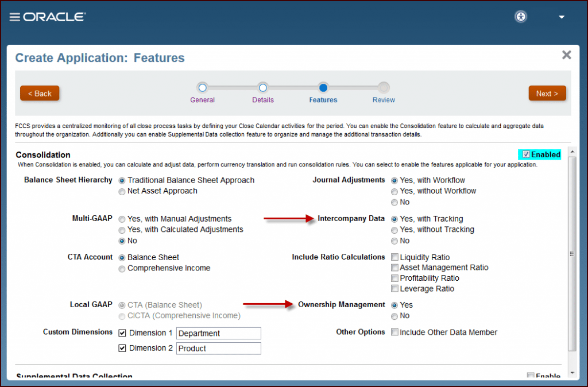Go back with the Back button
The width and height of the screenshot is (588, 387).
point(40,94)
